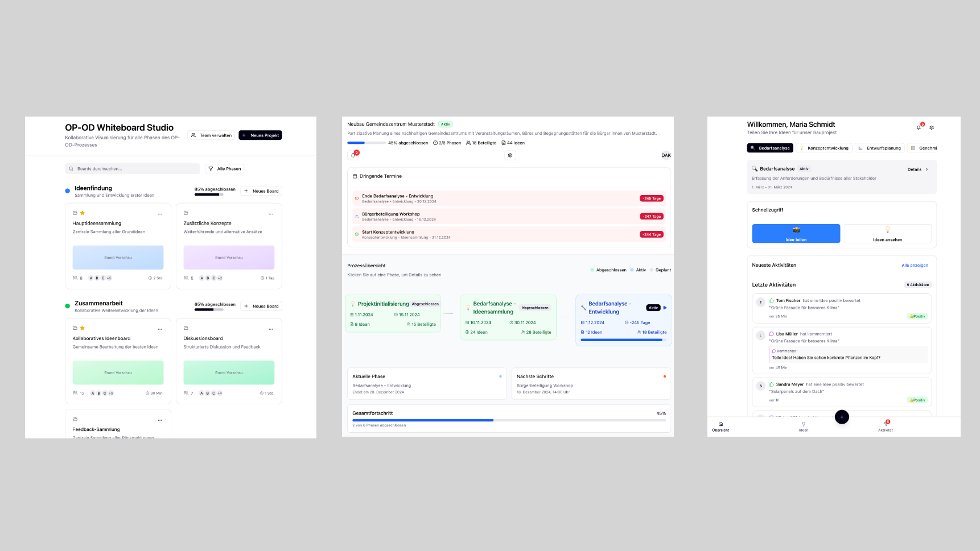Click the Aktuelle Phase card

[x=427, y=384]
